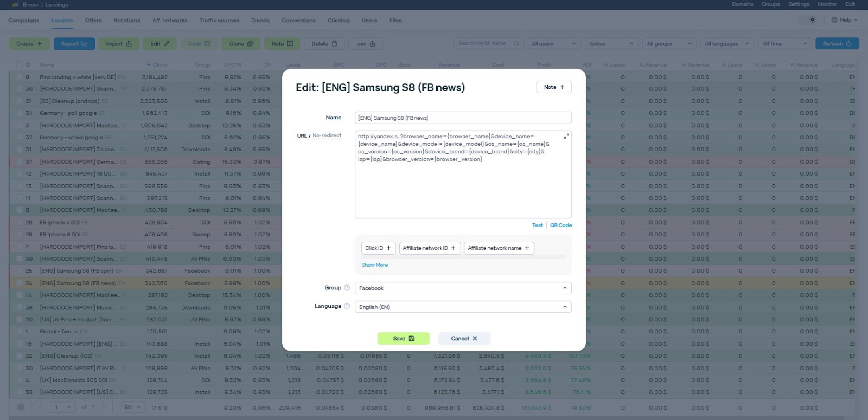Open Settings in top bar
Image resolution: width=868 pixels, height=420 pixels.
(x=799, y=4)
